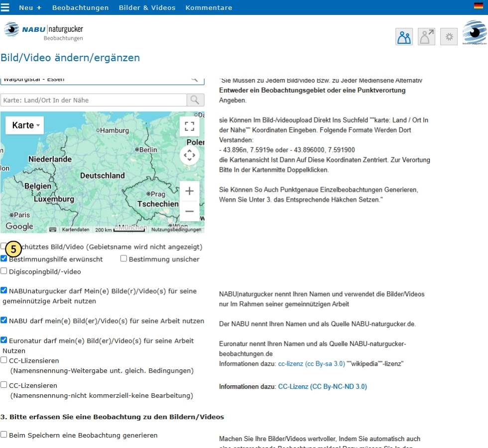Check Bestimmung unsicher
488x448 pixels.
pyautogui.click(x=123, y=258)
